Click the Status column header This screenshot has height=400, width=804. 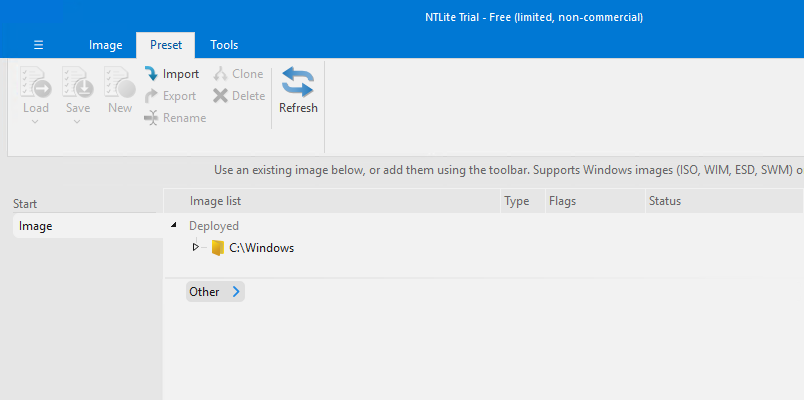[x=723, y=201]
